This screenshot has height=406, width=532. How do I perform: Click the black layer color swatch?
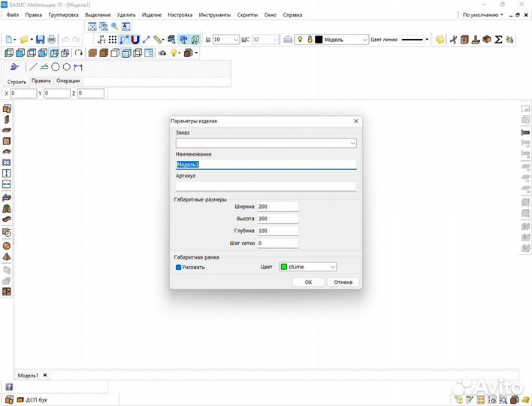tap(319, 39)
